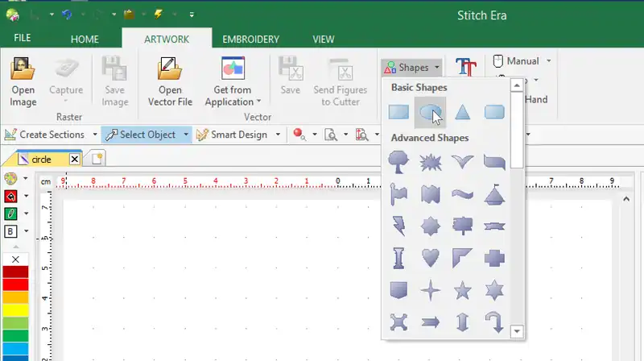Viewport: 644px width, 361px height.
Task: Click the Open Image icon
Action: (23, 81)
